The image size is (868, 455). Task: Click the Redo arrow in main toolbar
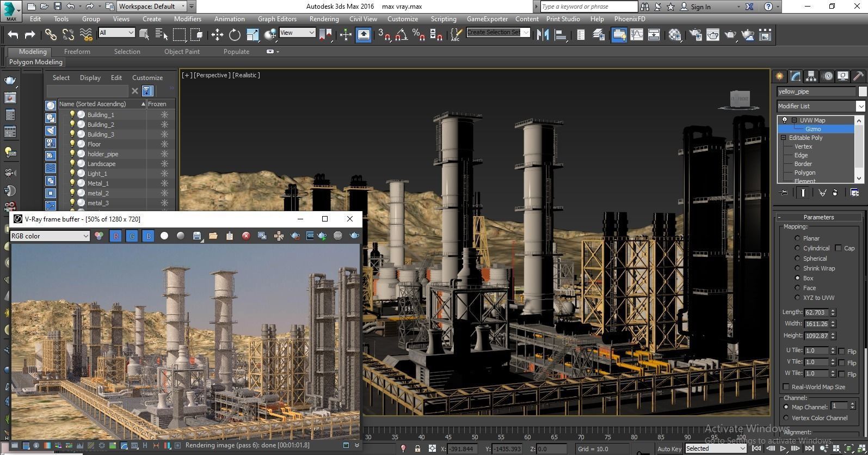point(30,35)
